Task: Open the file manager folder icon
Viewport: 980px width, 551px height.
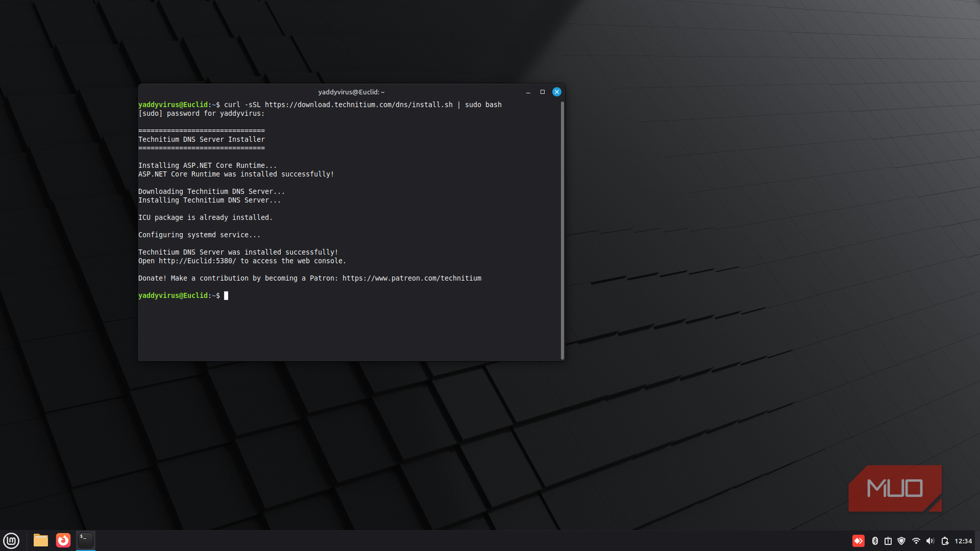Action: click(40, 541)
